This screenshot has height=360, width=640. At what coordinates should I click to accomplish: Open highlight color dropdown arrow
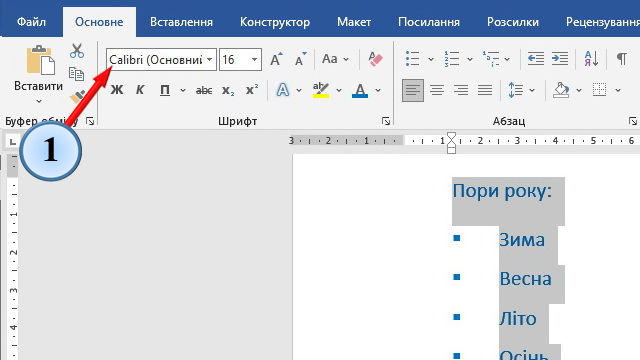point(339,90)
